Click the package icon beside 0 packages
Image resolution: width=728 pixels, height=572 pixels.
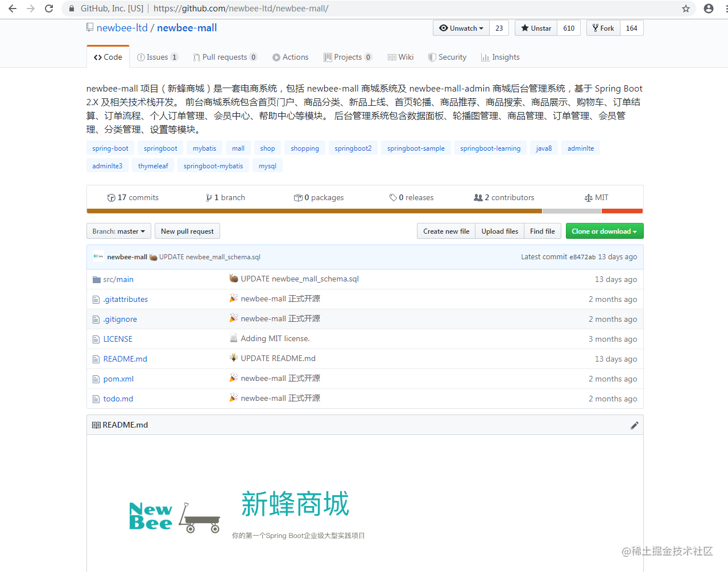(298, 198)
